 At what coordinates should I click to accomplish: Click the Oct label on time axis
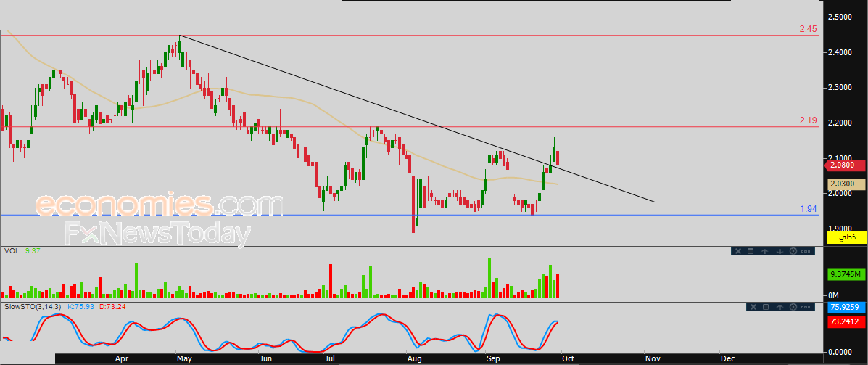(x=569, y=358)
